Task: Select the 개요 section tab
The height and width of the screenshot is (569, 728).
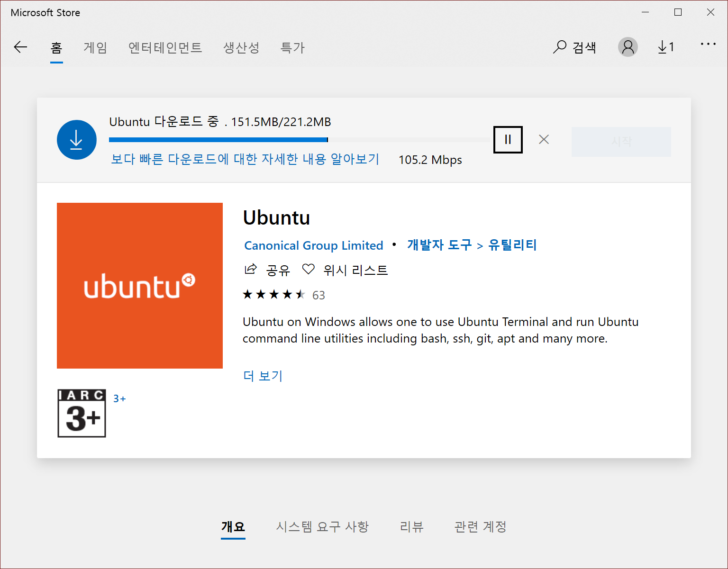Action: 233,526
